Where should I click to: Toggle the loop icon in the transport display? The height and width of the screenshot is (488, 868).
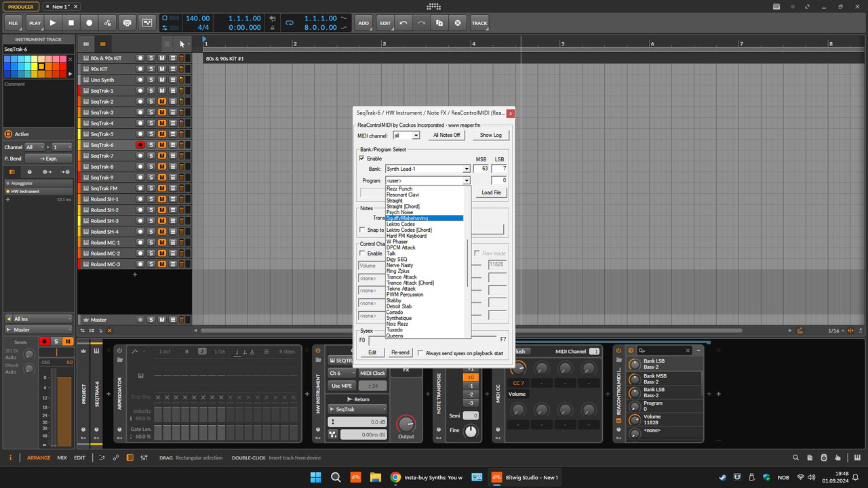click(x=290, y=23)
